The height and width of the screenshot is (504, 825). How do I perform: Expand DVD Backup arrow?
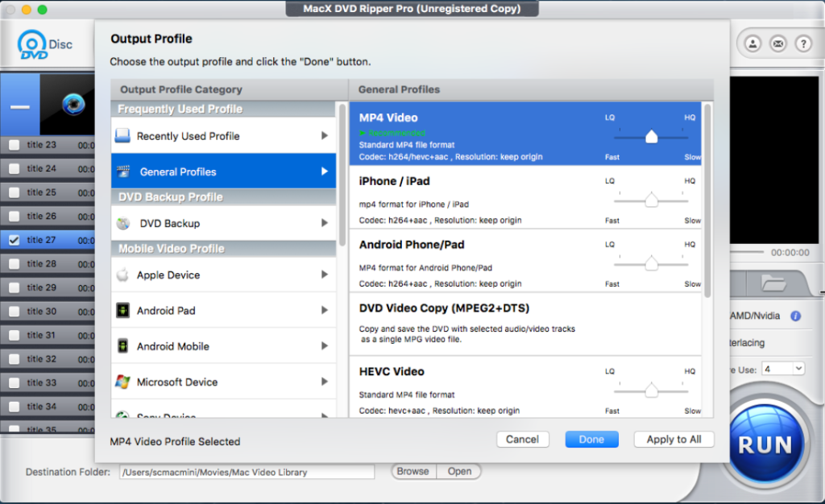pyautogui.click(x=325, y=223)
